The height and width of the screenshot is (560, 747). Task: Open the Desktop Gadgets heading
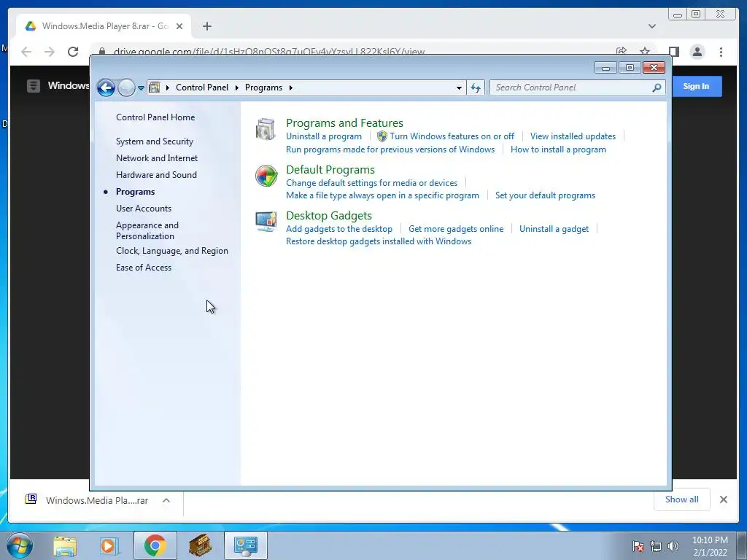click(x=329, y=216)
